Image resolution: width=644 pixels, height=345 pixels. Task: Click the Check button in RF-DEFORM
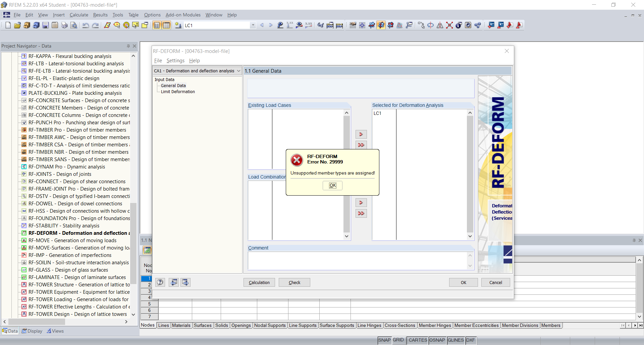pyautogui.click(x=294, y=282)
